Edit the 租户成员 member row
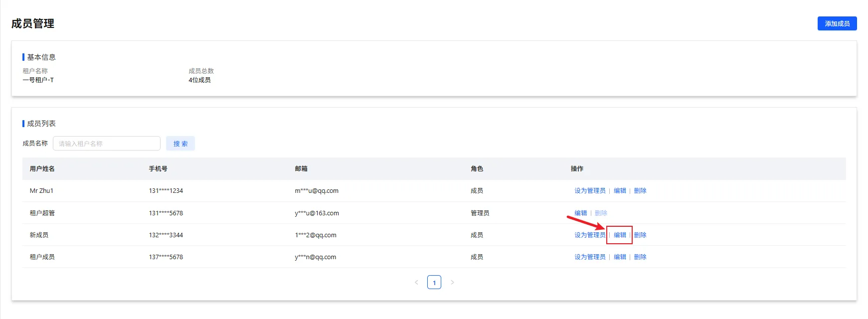Viewport: 868px width, 319px height. (x=620, y=257)
